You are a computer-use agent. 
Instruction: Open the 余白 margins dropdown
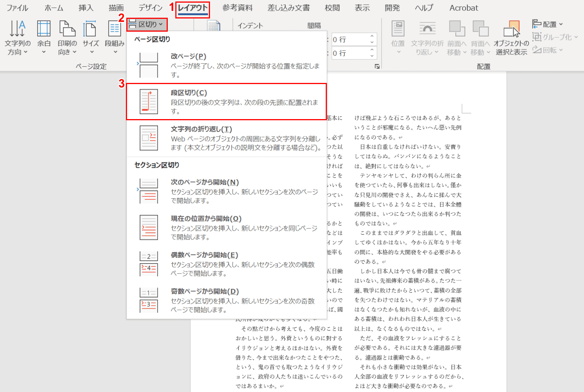click(x=44, y=38)
